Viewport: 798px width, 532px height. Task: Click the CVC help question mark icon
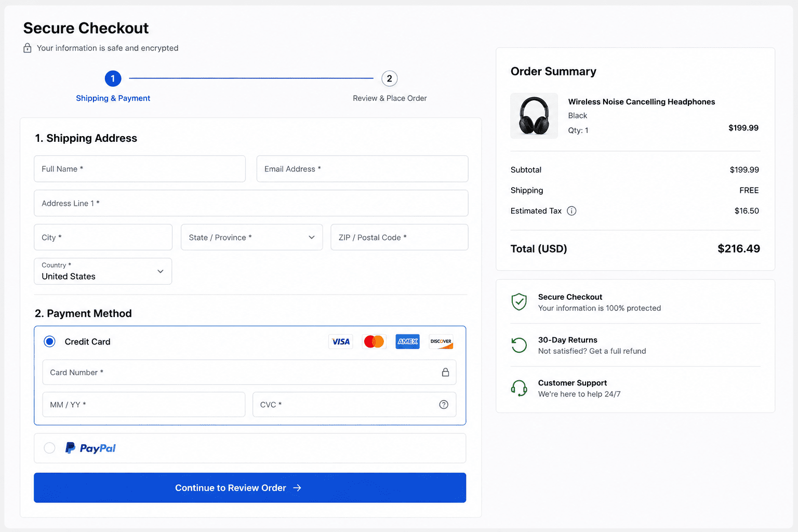pyautogui.click(x=444, y=405)
